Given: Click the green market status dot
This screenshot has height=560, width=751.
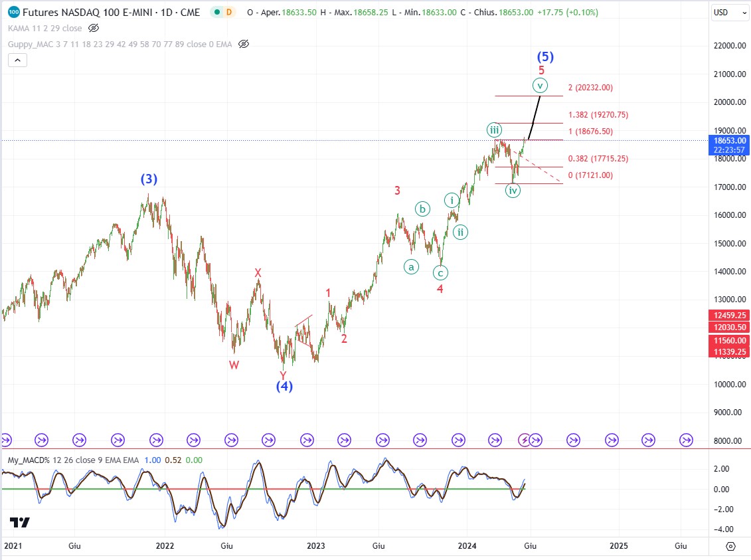Looking at the screenshot, I should tap(217, 13).
